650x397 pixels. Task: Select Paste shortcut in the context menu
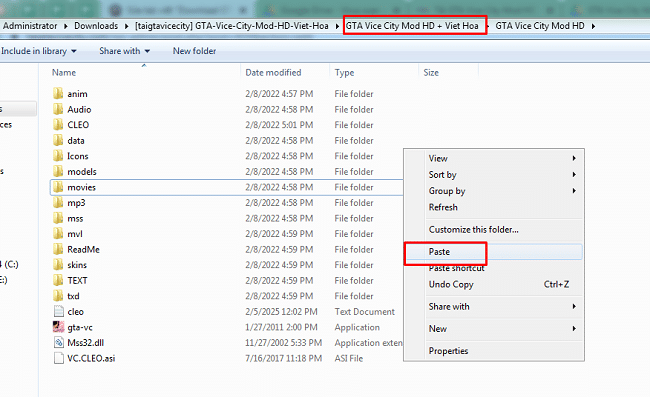click(456, 268)
